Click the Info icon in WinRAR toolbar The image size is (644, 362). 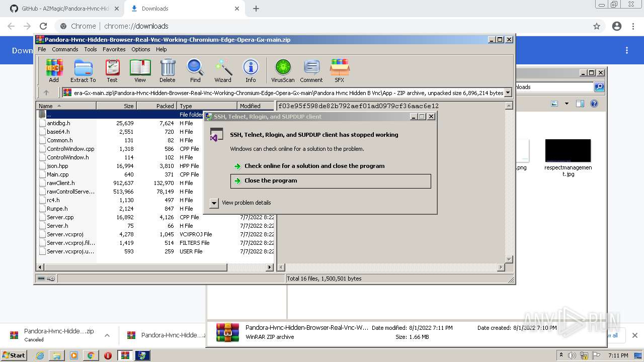251,70
